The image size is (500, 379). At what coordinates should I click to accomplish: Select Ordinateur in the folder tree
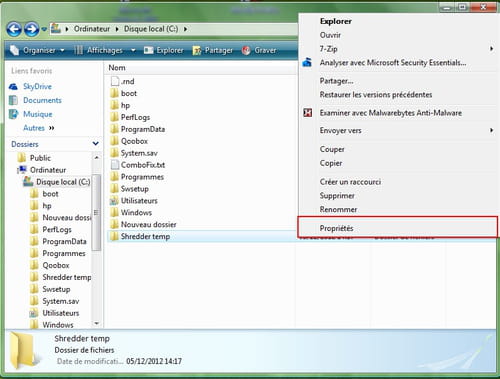(48, 170)
